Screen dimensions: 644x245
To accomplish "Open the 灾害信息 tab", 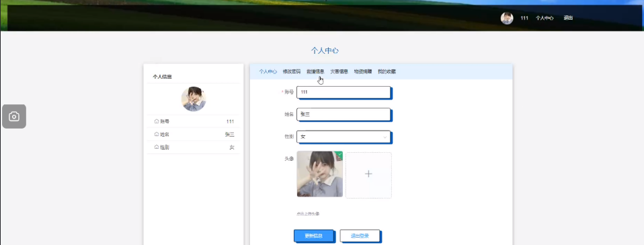I will pos(339,71).
